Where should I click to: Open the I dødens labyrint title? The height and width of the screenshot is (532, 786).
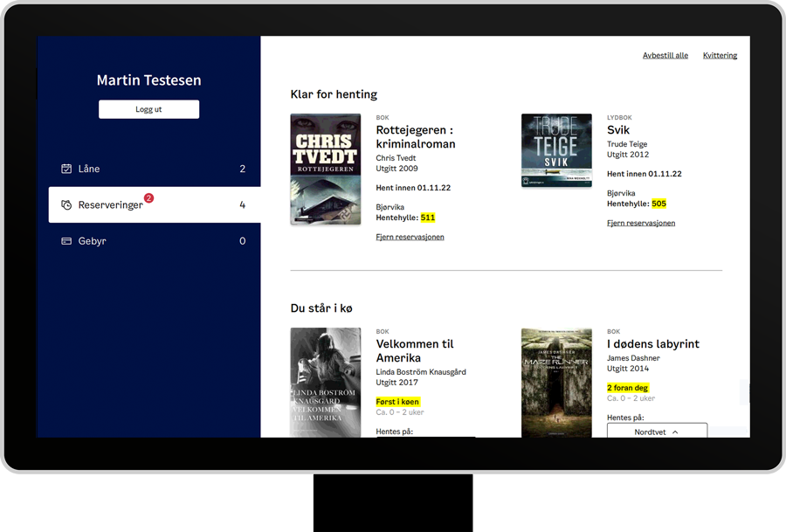[652, 344]
